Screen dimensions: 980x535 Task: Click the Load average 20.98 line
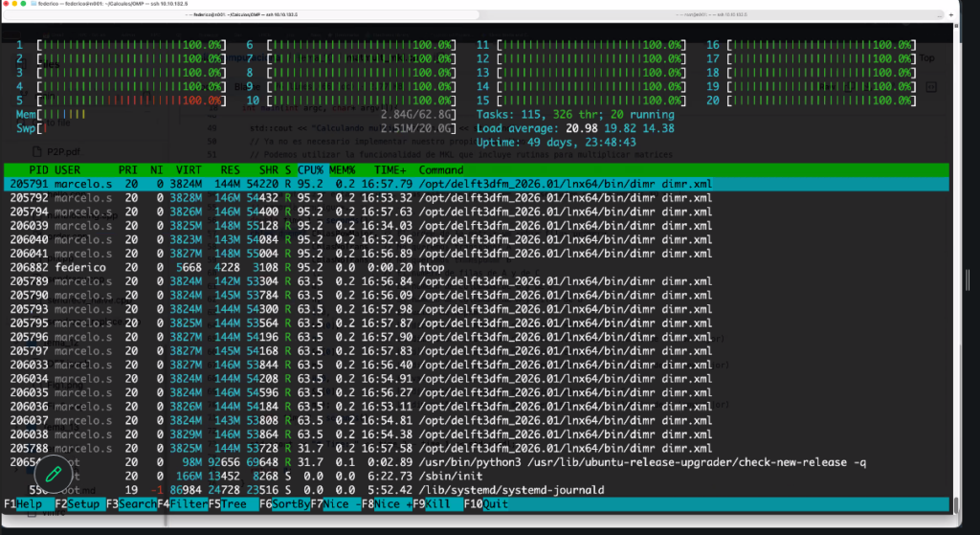click(x=575, y=128)
